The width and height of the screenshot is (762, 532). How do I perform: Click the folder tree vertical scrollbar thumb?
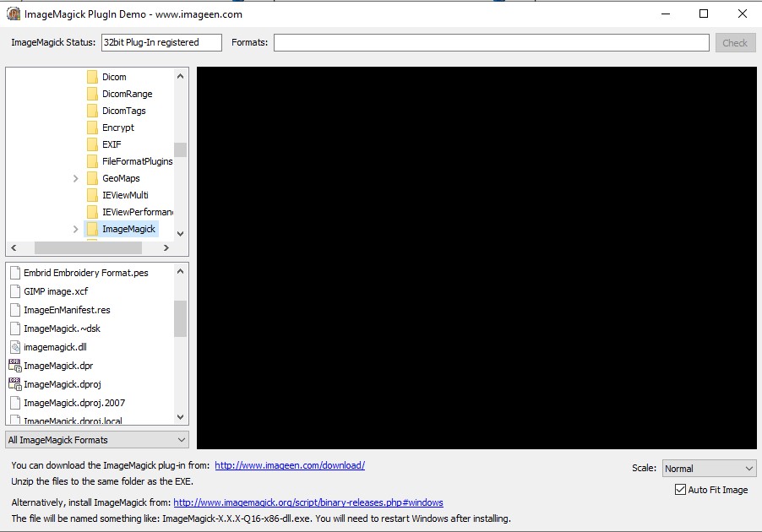[x=180, y=149]
